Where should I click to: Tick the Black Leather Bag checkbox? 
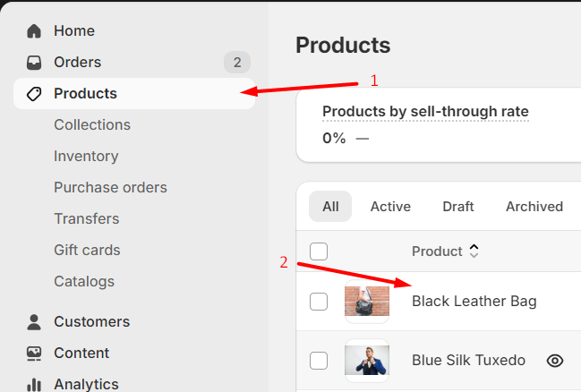tap(319, 302)
